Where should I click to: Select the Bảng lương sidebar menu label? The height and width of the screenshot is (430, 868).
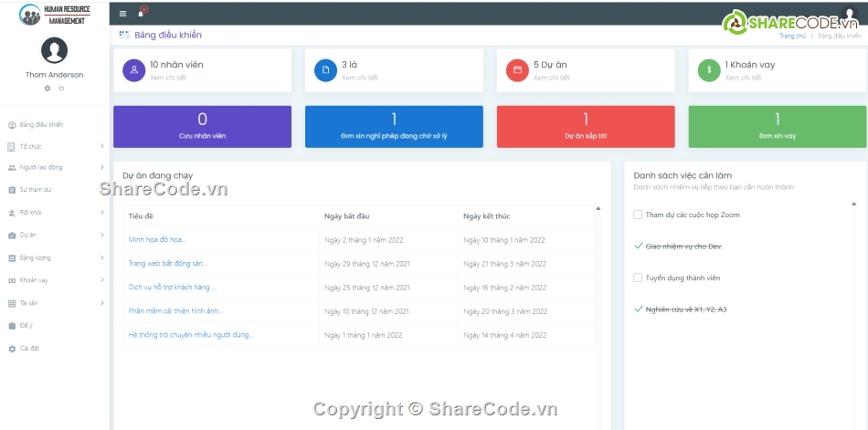point(36,257)
